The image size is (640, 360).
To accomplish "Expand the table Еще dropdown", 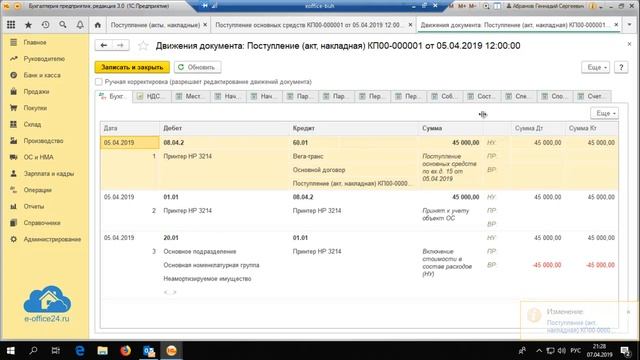I will tap(604, 113).
